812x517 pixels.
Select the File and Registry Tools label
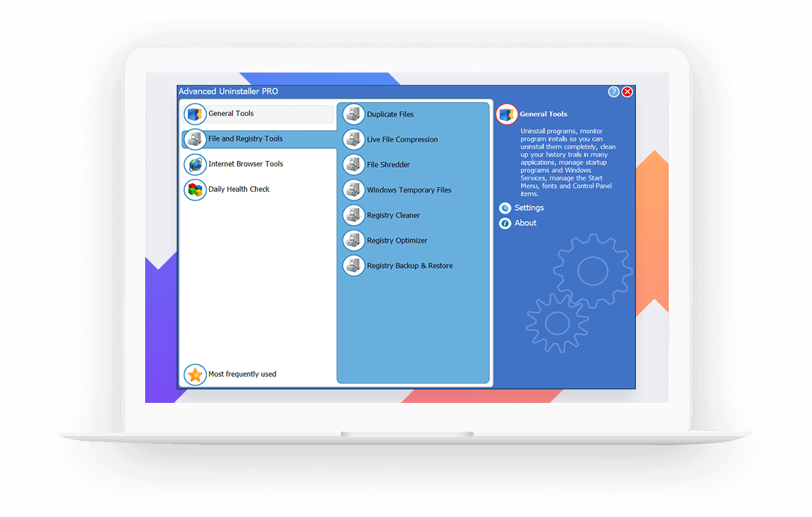pos(246,139)
